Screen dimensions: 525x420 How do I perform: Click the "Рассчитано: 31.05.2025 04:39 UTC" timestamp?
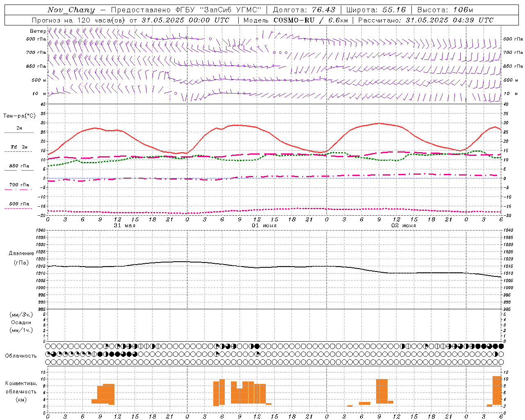pyautogui.click(x=426, y=20)
